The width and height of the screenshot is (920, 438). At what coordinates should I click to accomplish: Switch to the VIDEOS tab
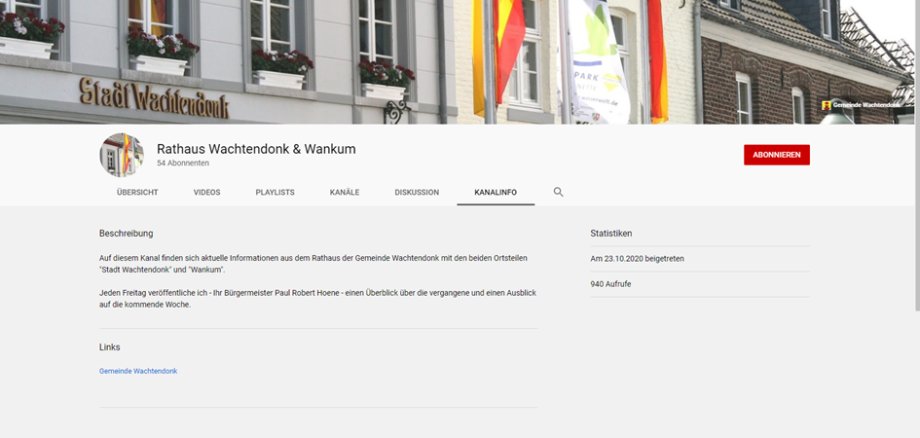pyautogui.click(x=207, y=192)
